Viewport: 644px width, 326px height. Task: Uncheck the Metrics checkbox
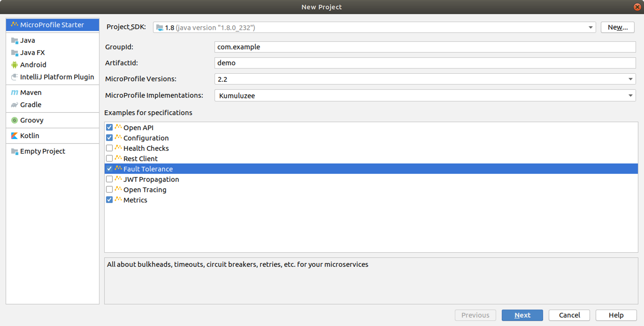click(x=109, y=200)
